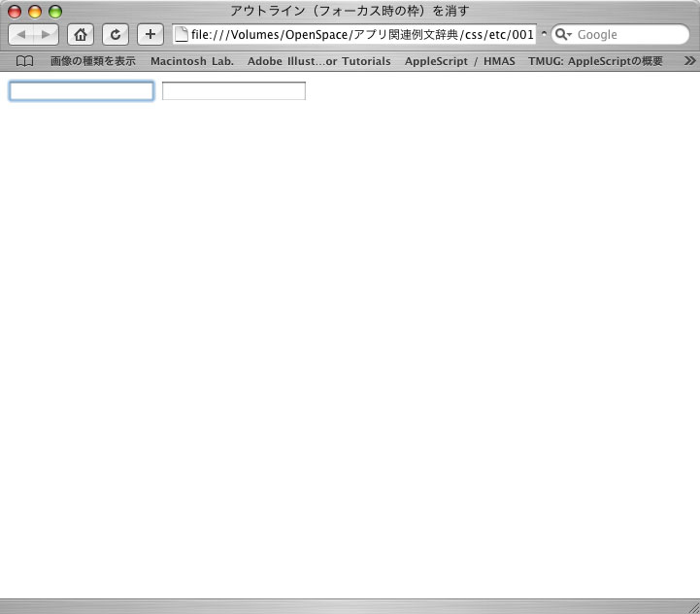Viewport: 700px width, 614px height.
Task: Expand the bookmarks bar overflow chevron
Action: pos(689,61)
